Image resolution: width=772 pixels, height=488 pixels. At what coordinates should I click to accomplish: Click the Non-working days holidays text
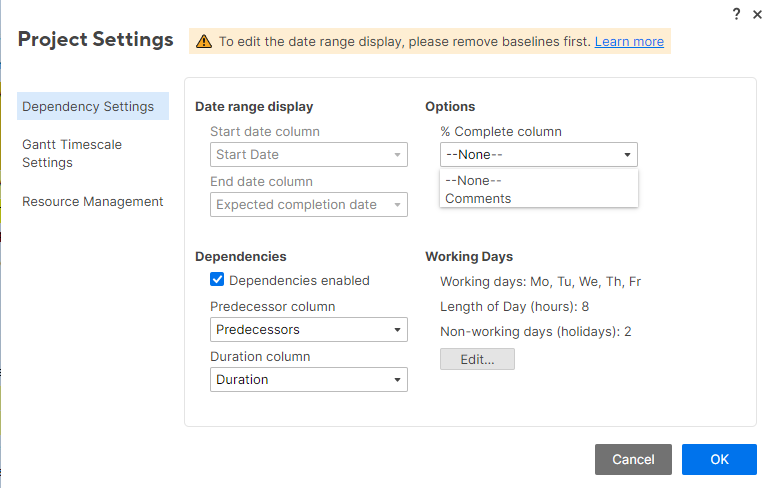pos(535,331)
